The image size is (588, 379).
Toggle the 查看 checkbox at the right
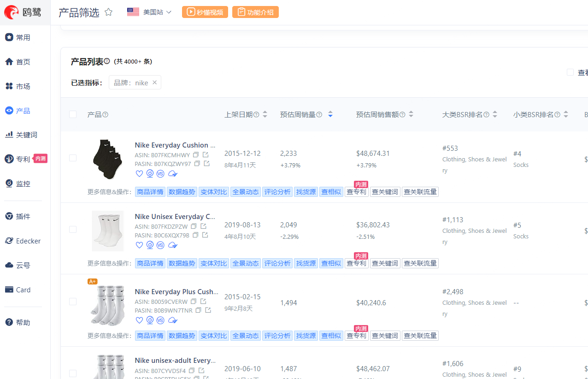coord(570,72)
